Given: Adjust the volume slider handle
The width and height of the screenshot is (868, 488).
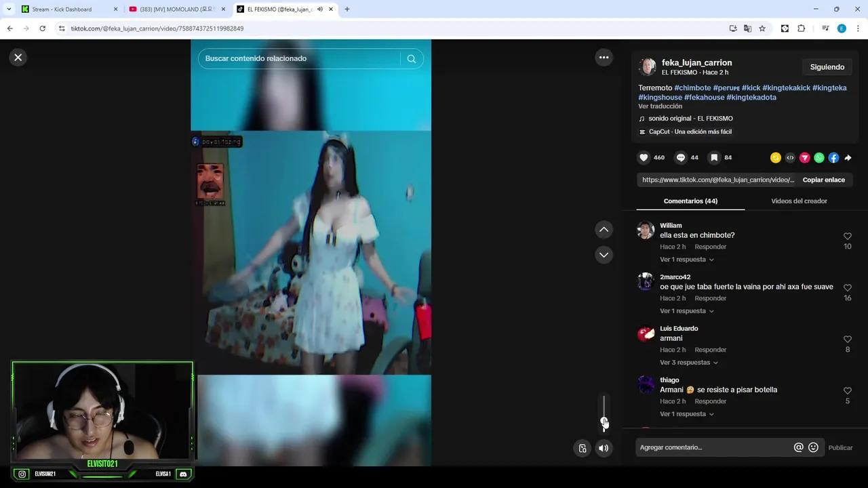Looking at the screenshot, I should [x=604, y=422].
